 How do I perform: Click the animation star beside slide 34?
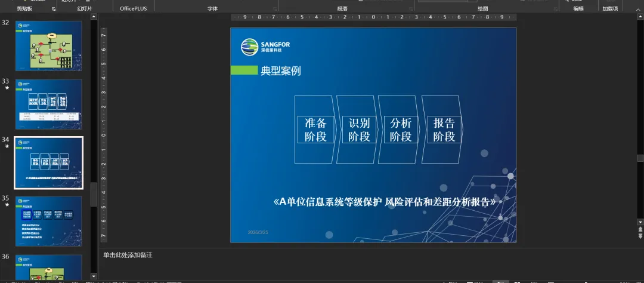point(6,146)
